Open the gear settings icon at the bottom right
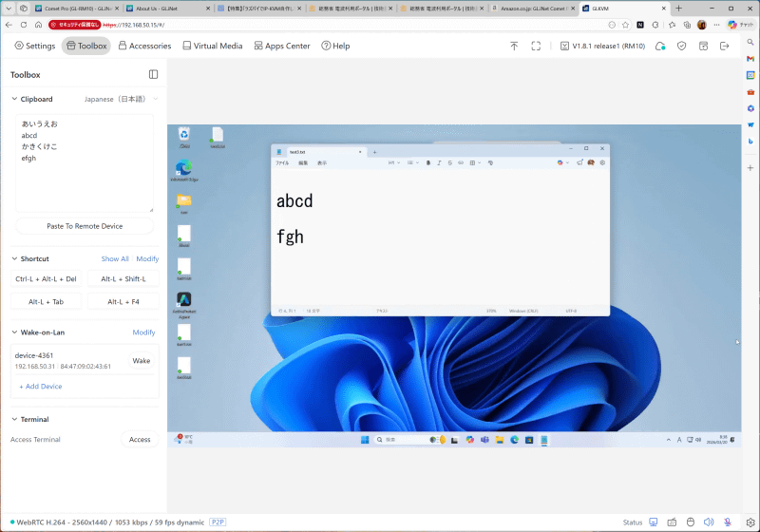 pyautogui.click(x=750, y=522)
